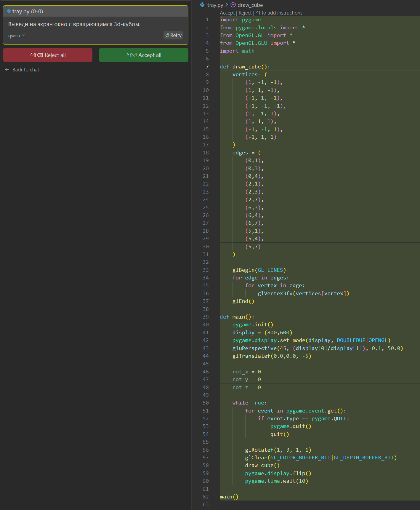Click the 'for event in pygame.event.get():' line
Viewport: 420px width, 510px height.
(x=295, y=411)
